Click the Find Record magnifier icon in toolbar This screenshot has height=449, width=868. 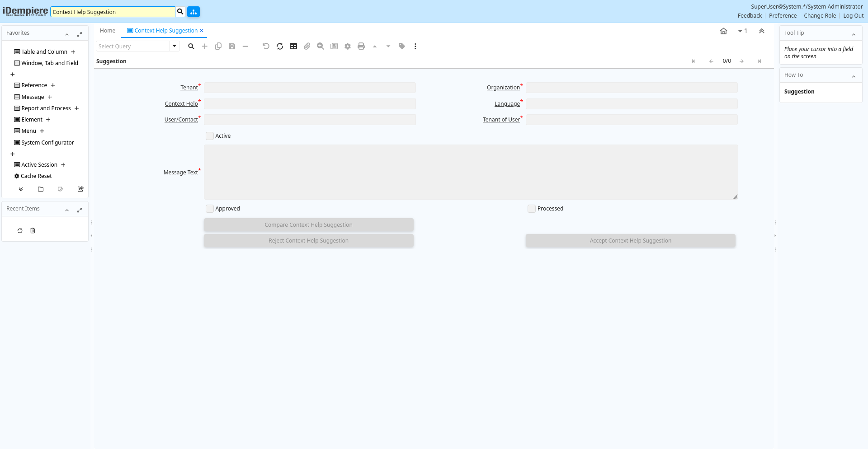click(191, 46)
